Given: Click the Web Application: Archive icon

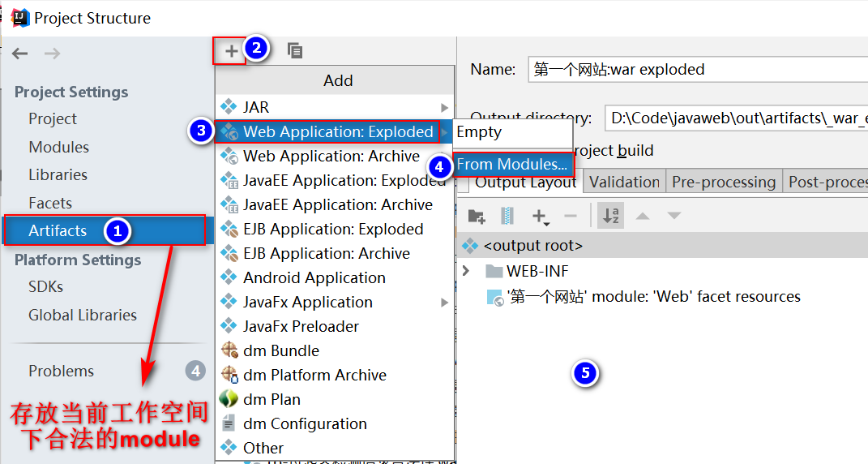Looking at the screenshot, I should [229, 156].
